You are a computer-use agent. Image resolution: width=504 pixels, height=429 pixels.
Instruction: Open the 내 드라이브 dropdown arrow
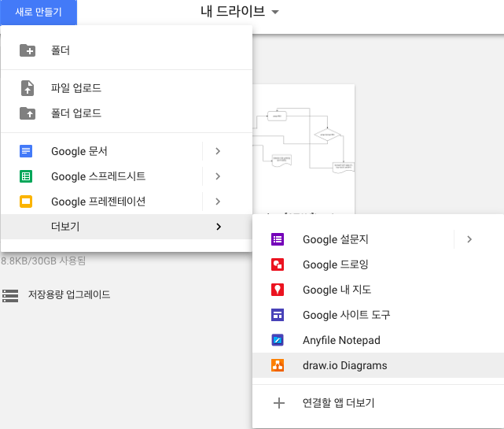pyautogui.click(x=275, y=13)
